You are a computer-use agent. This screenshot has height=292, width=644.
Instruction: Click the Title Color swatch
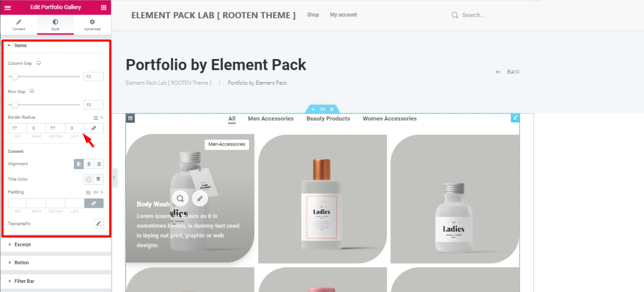89,179
